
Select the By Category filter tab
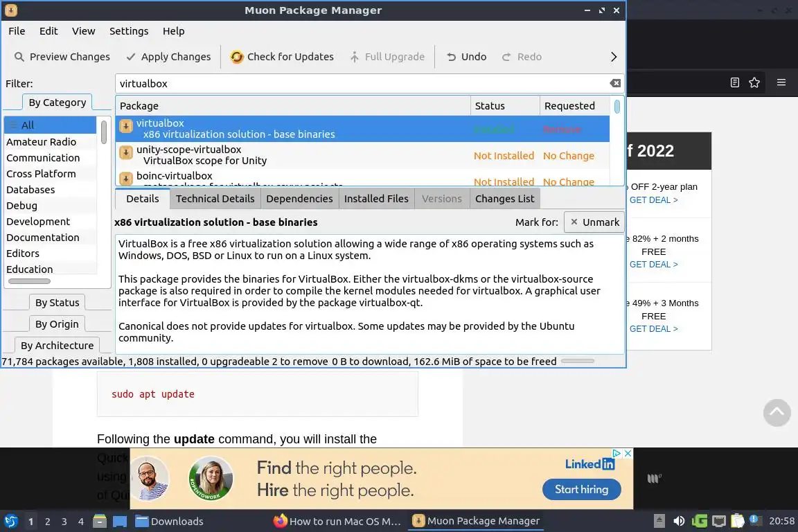coord(57,103)
